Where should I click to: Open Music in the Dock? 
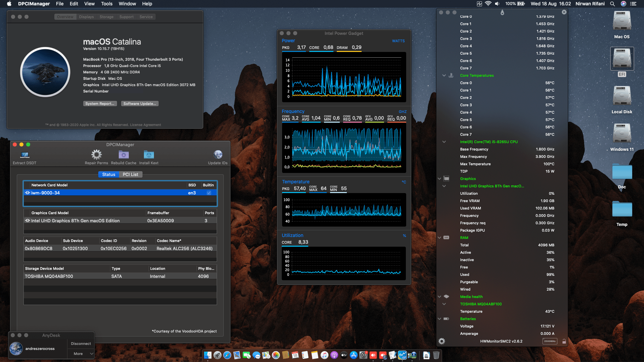(324, 355)
